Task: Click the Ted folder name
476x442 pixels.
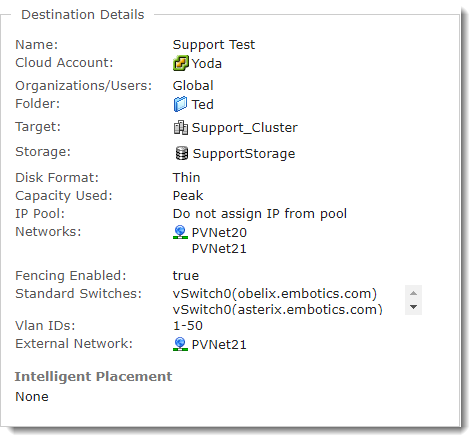Action: click(203, 104)
